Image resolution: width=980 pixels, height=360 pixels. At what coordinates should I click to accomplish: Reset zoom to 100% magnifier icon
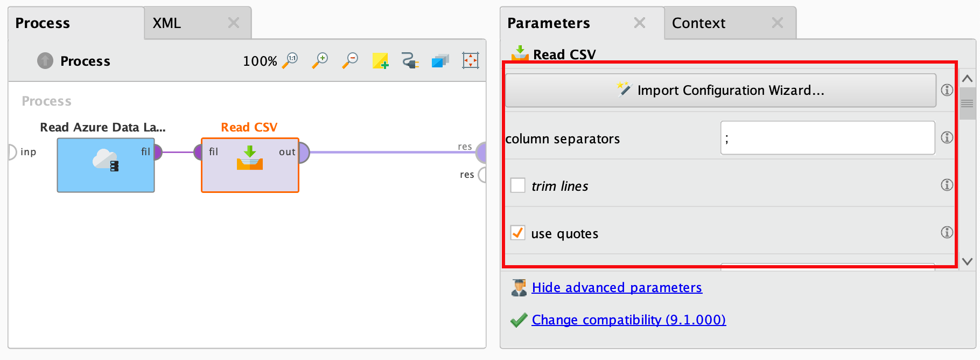click(290, 60)
